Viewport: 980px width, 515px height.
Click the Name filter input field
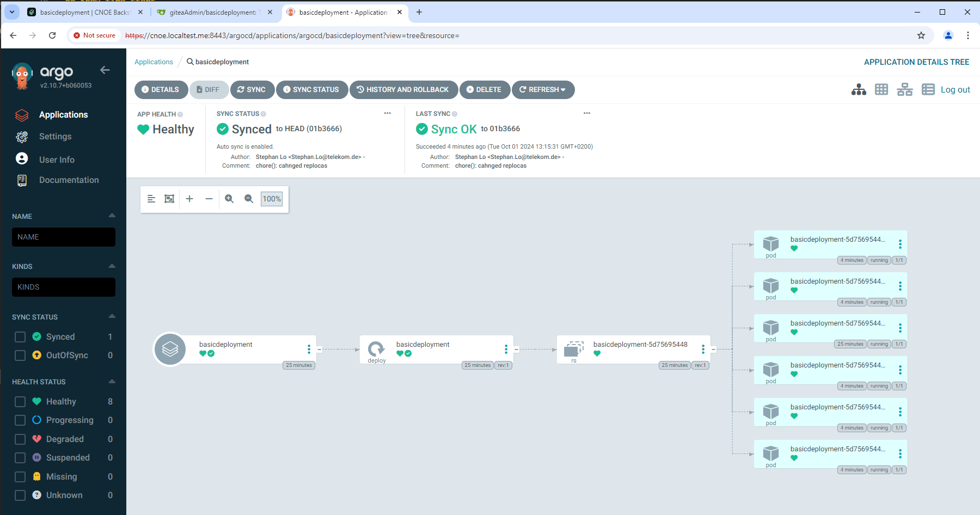click(x=64, y=237)
